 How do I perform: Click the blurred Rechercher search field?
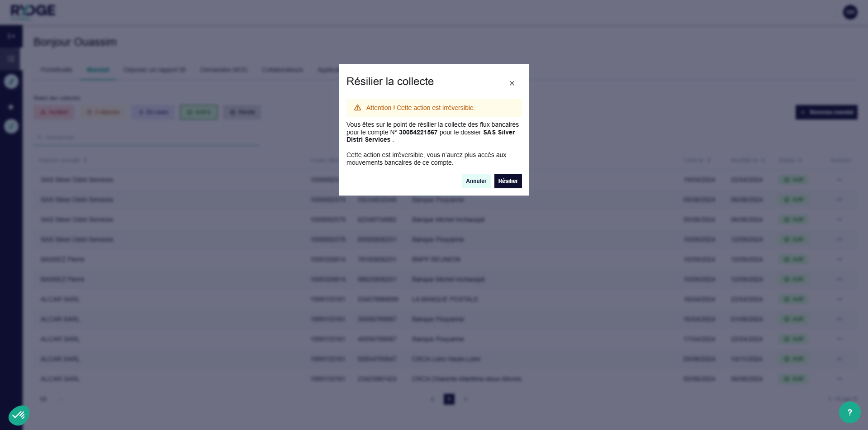point(147,138)
